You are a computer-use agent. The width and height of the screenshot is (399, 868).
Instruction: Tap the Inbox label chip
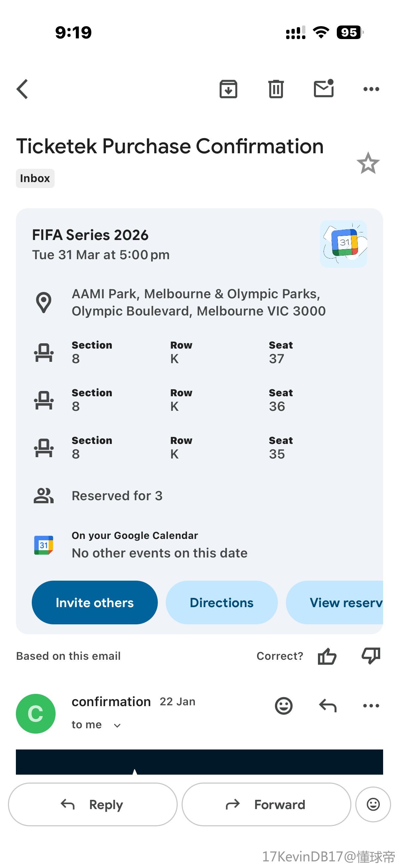click(35, 178)
